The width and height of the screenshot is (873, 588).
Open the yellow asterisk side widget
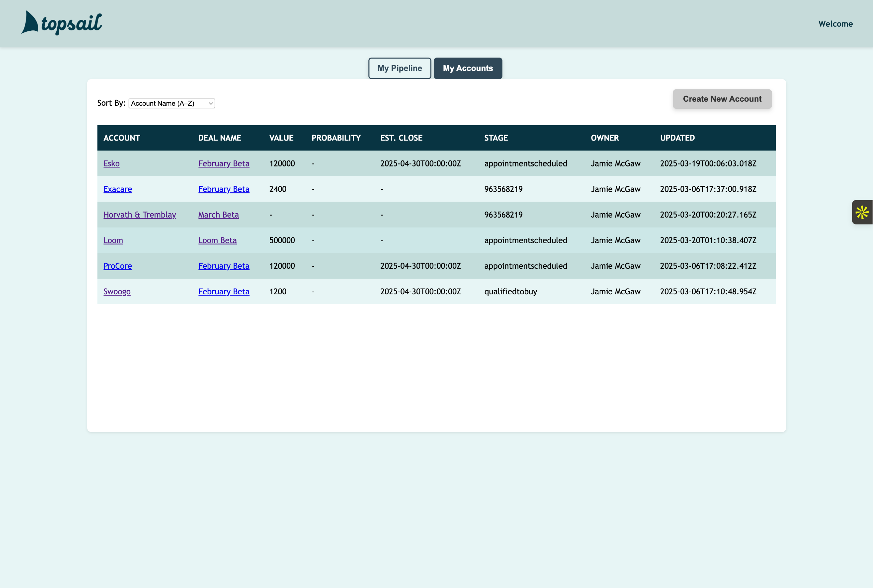862,212
